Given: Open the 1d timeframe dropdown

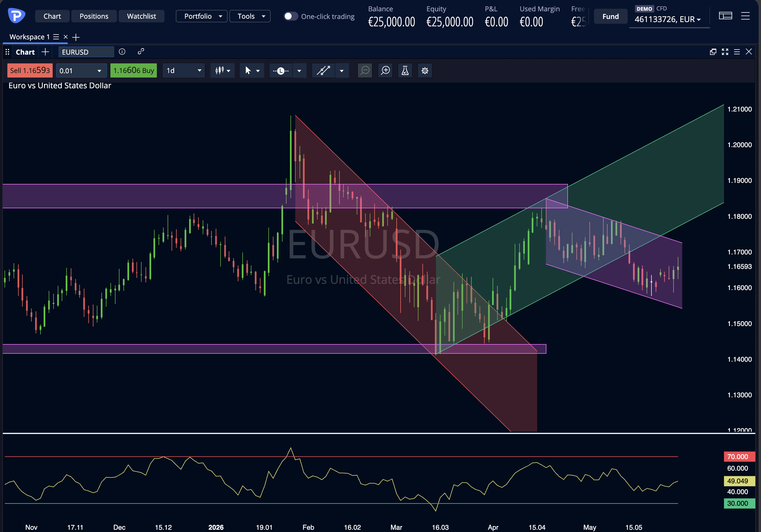Looking at the screenshot, I should [x=184, y=70].
